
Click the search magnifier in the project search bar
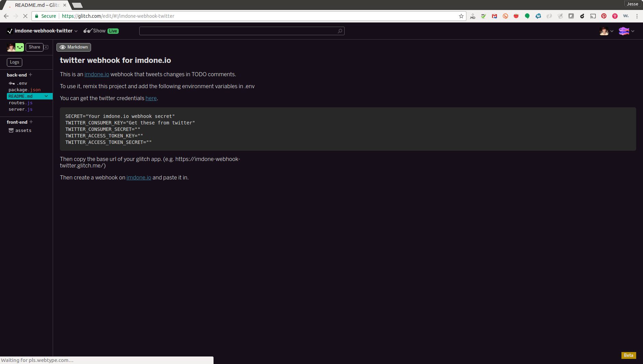(340, 31)
